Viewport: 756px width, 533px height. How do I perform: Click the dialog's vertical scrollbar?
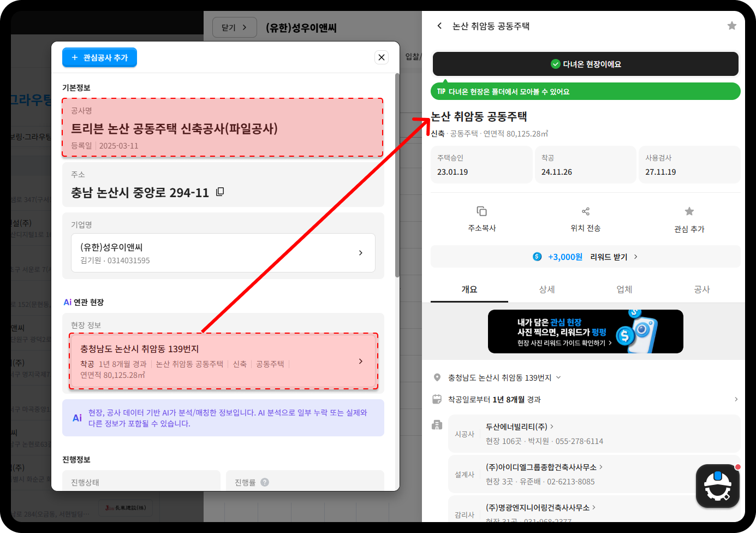(x=397, y=175)
